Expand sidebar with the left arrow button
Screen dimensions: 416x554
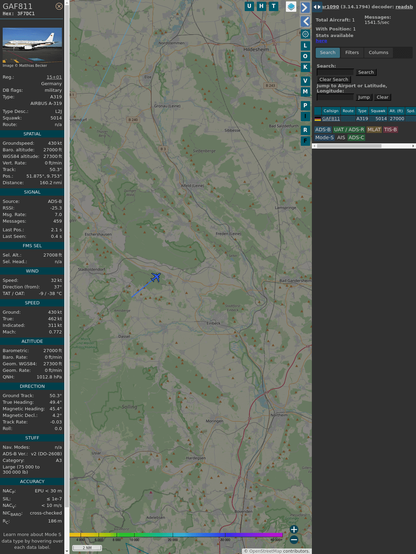[x=305, y=22]
